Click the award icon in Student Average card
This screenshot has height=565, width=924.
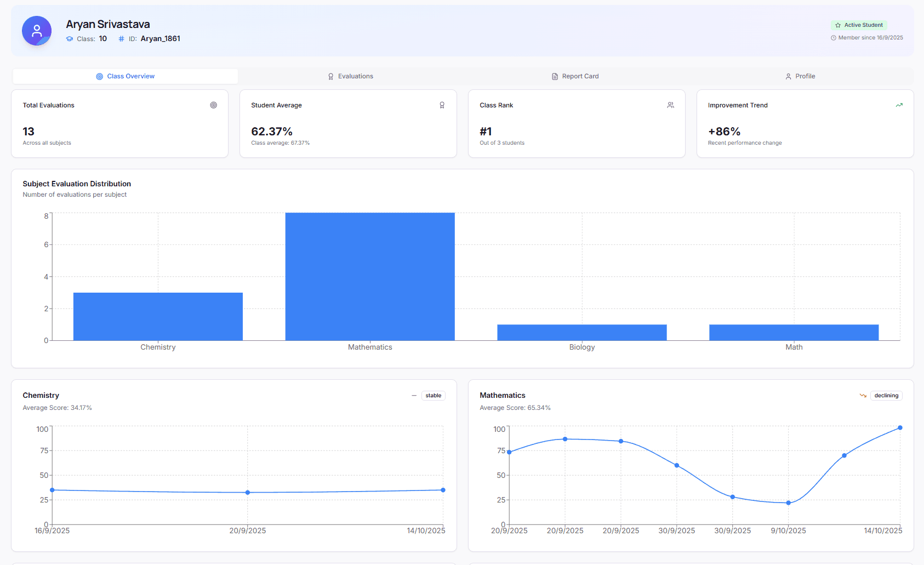pos(442,105)
